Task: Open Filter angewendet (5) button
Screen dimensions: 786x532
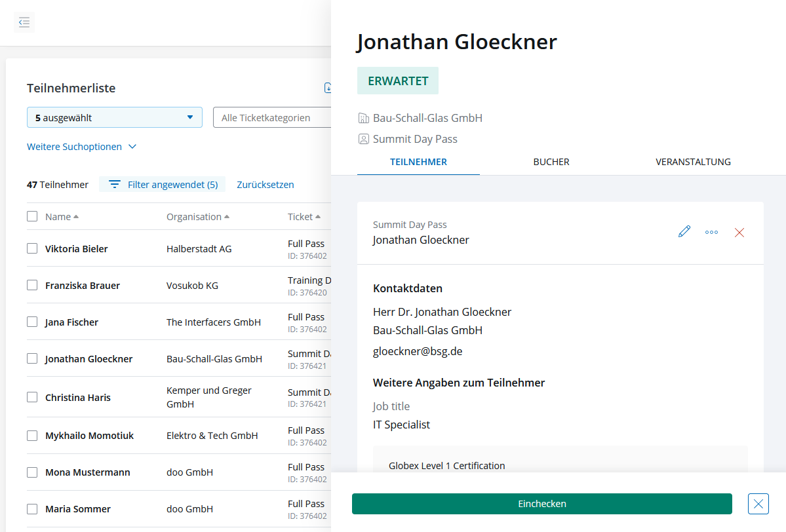Action: pos(162,185)
